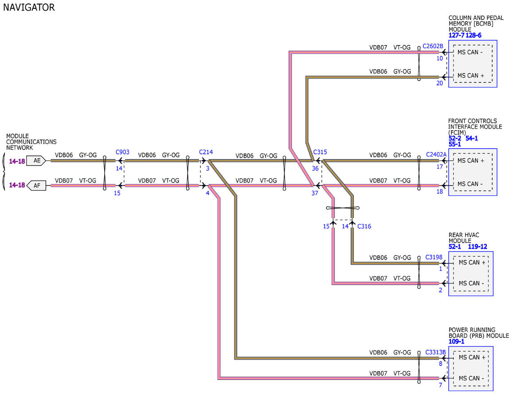This screenshot has height=411, width=532.
Task: Click horizontal twisted pair symbol above C316
Action: (343, 208)
